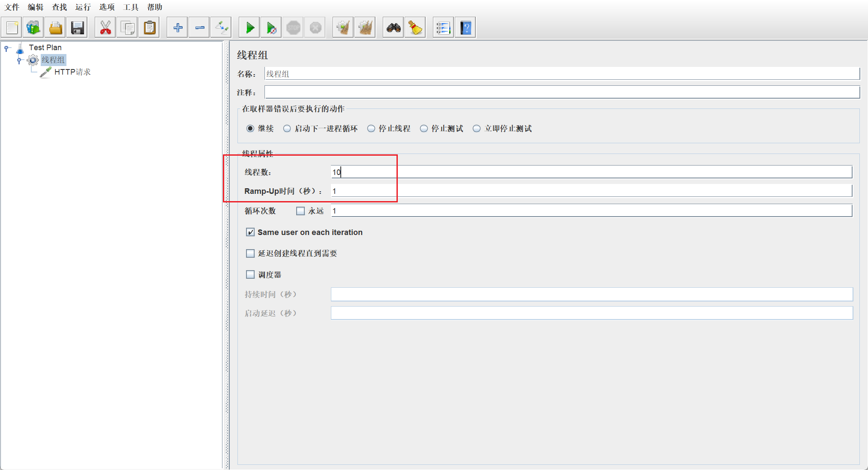This screenshot has width=868, height=470.
Task: Open the 工具 menu
Action: click(131, 7)
